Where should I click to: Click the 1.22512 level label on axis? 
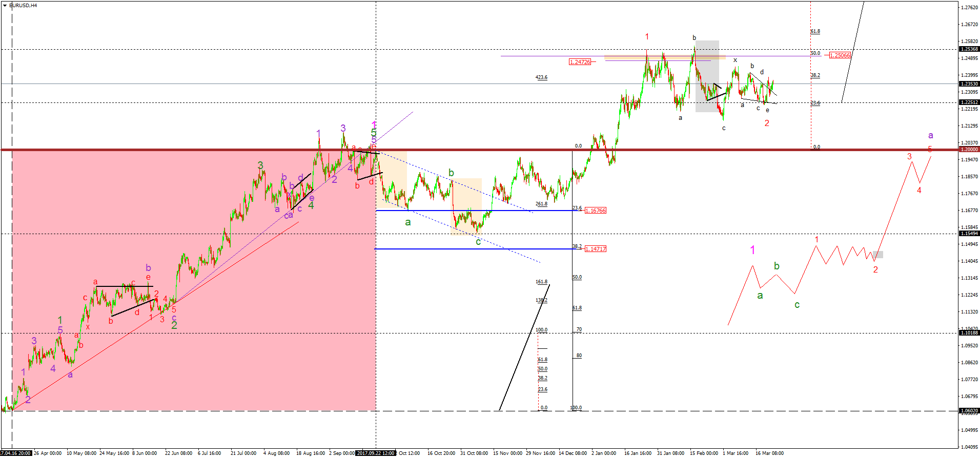(x=969, y=102)
